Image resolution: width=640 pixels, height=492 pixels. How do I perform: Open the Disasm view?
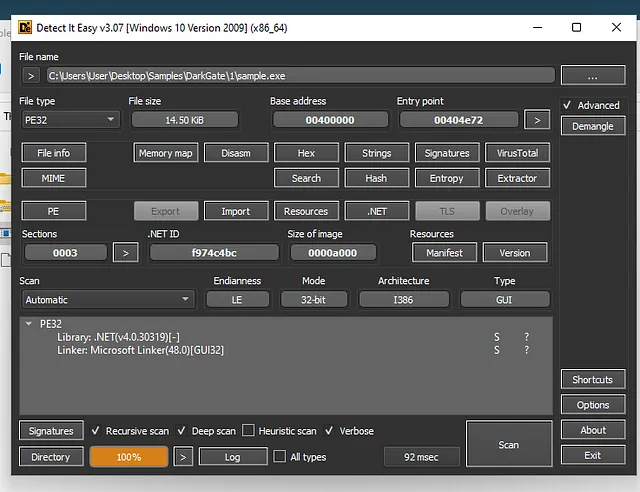(236, 153)
